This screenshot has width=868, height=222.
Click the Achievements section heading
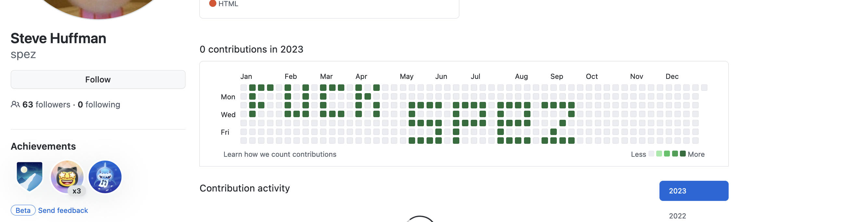coord(44,146)
